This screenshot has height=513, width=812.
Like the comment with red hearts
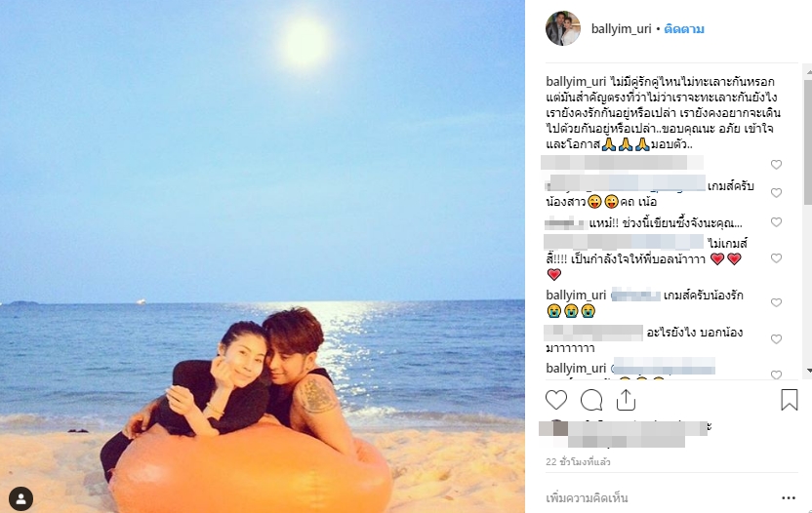776,257
